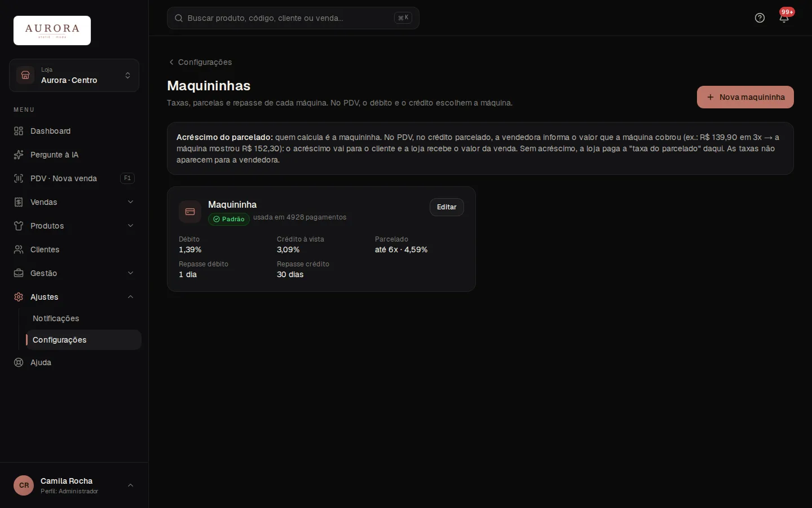Expand the Gestão submenu chevron
The width and height of the screenshot is (812, 508).
[130, 273]
